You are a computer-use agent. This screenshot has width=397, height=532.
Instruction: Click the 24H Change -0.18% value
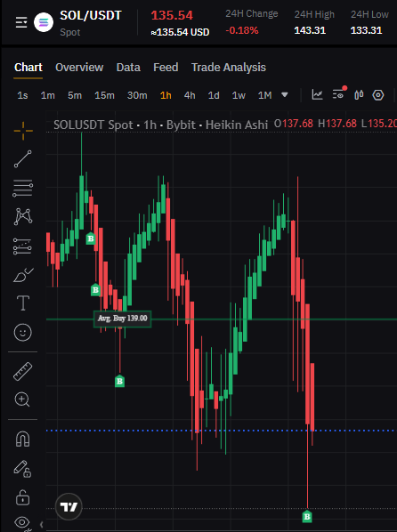click(x=242, y=30)
